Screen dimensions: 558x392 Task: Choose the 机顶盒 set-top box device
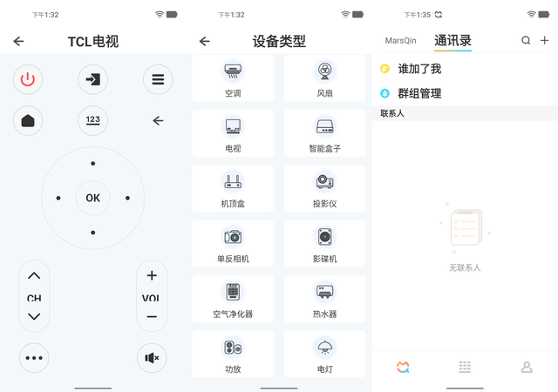pos(233,188)
